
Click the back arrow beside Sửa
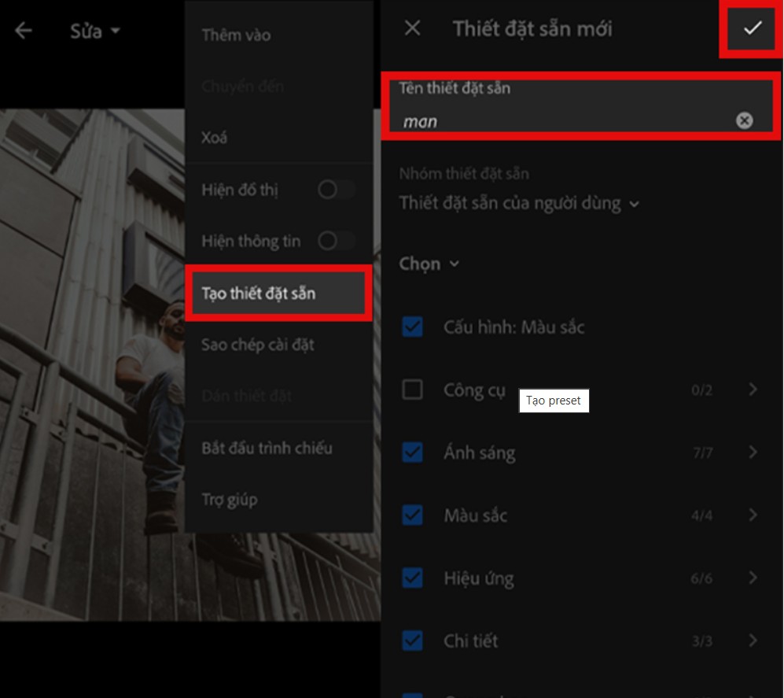(x=24, y=31)
